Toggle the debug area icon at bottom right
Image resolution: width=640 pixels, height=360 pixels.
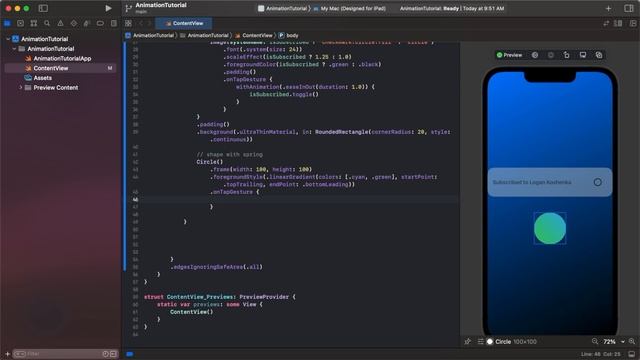point(632,354)
